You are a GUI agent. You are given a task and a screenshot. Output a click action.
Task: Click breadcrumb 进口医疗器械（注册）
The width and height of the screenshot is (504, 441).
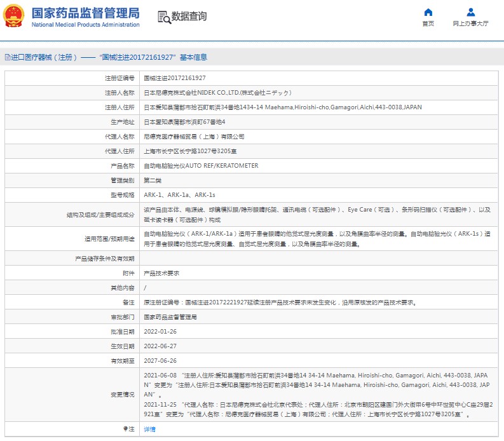[44, 57]
